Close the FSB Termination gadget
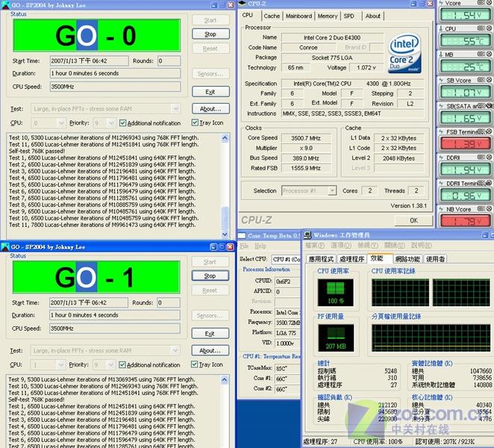This screenshot has width=494, height=448. coord(489,131)
